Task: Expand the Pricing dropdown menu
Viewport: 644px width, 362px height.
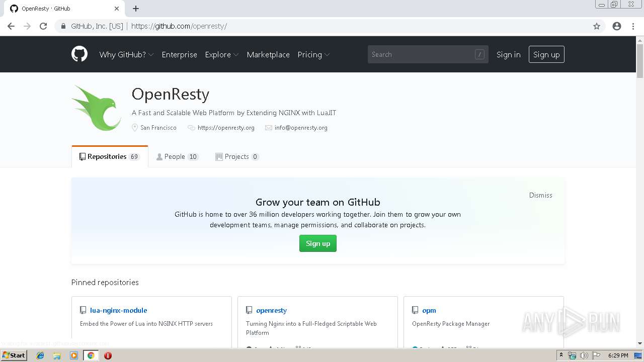Action: [313, 54]
